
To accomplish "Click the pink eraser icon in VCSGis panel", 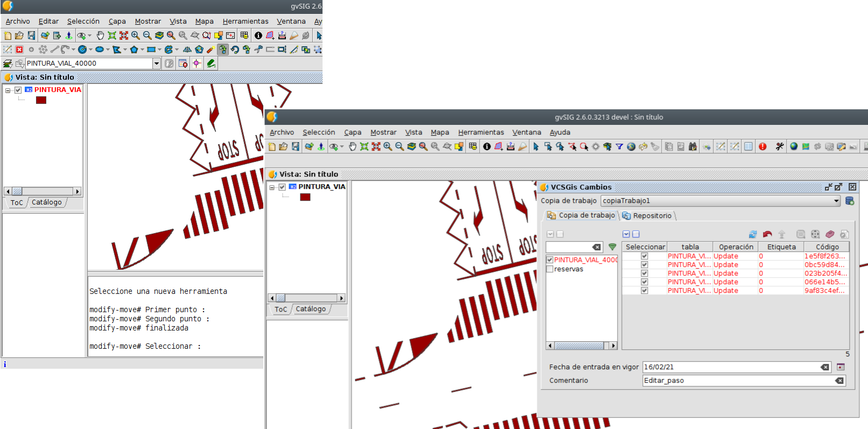I will click(x=830, y=234).
